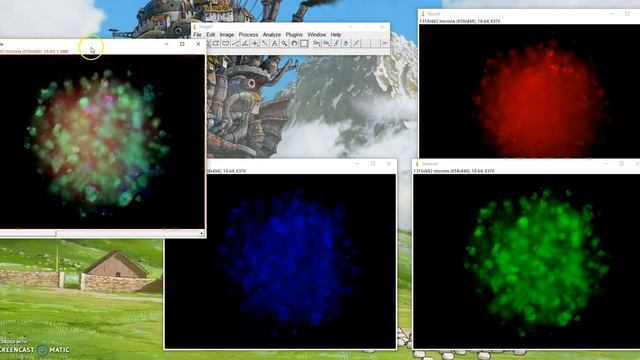Minimize the Green.tif window
Screen dimensions: 640x360
click(x=606, y=164)
